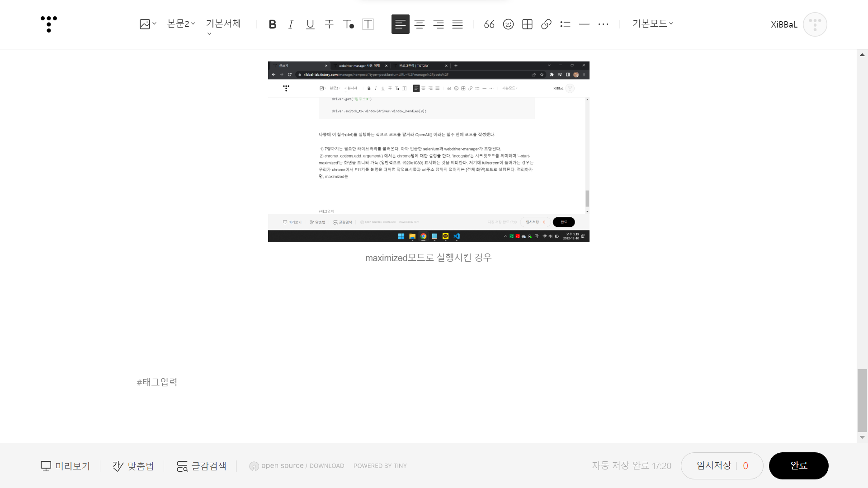Center align the text
Image resolution: width=868 pixels, height=488 pixels.
420,24
